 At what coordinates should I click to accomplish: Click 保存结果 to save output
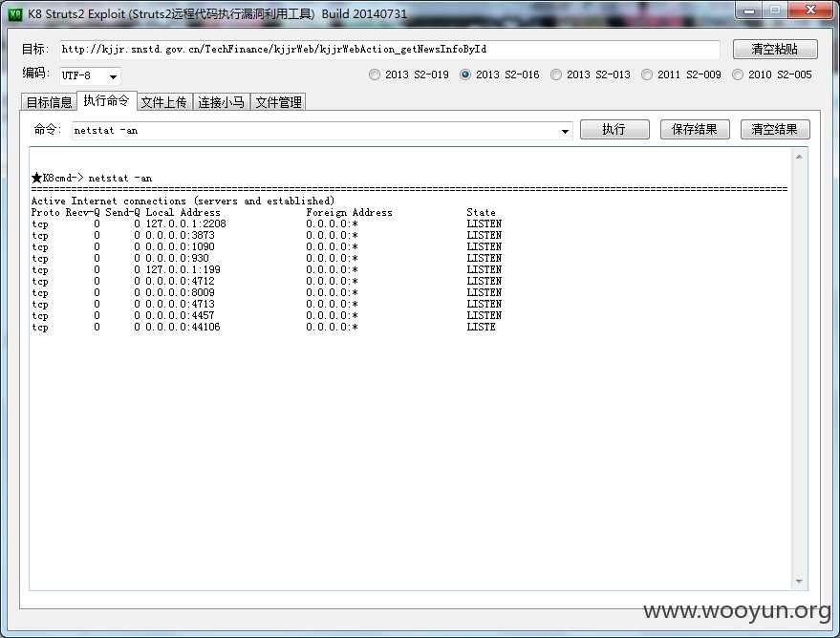[695, 130]
